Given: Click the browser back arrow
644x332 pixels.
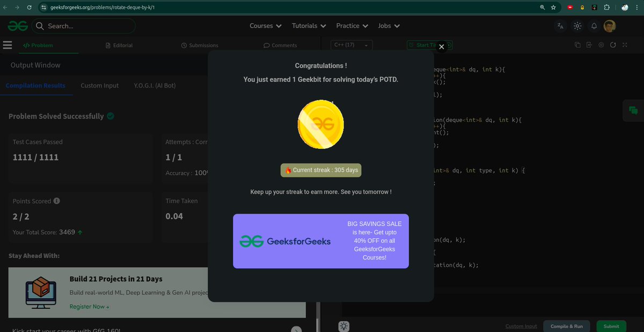Looking at the screenshot, I should tap(5, 8).
